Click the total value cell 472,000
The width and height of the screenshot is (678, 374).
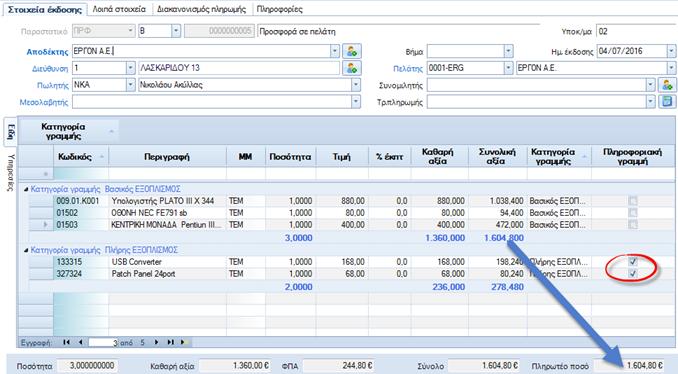tap(497, 225)
